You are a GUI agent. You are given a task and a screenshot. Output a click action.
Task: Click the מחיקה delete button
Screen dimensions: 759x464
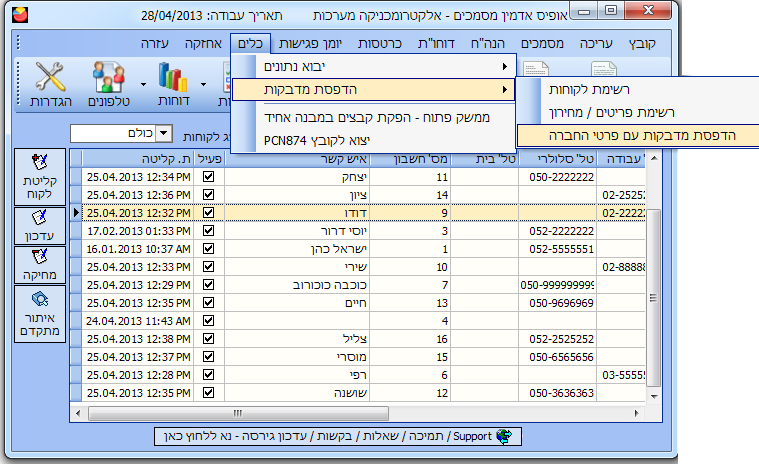[x=40, y=265]
